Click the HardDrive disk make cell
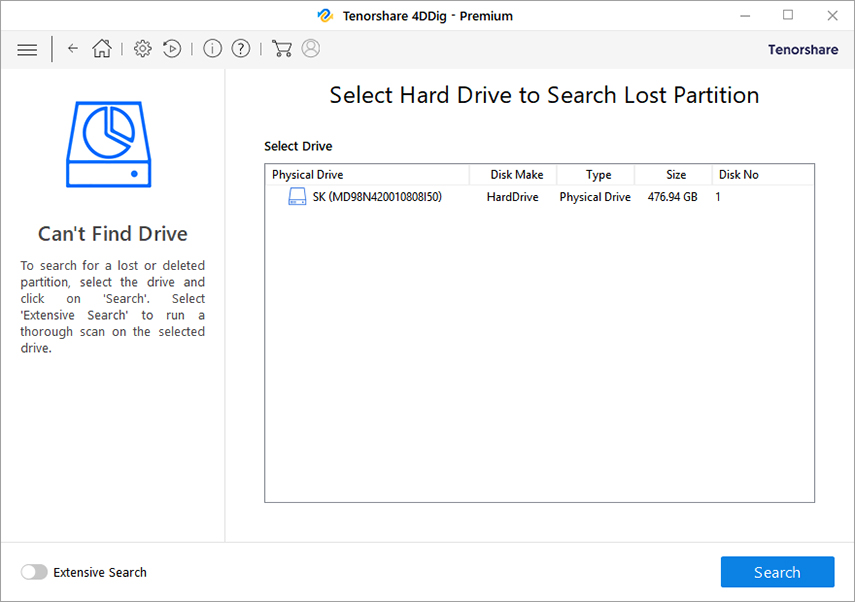Image resolution: width=855 pixels, height=602 pixels. (513, 197)
